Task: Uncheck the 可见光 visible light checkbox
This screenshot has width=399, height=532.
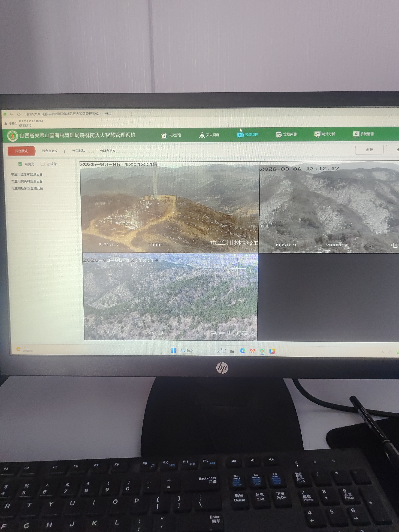Action: pos(20,164)
